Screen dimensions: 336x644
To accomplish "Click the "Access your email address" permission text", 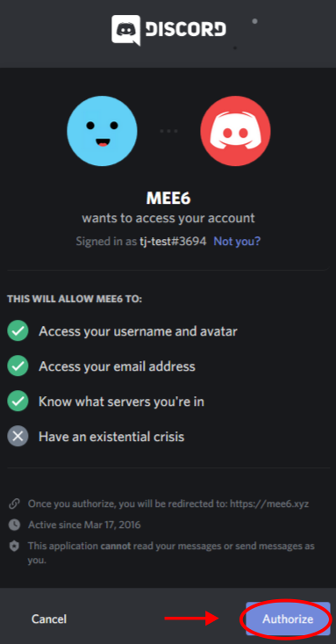I will tap(117, 366).
